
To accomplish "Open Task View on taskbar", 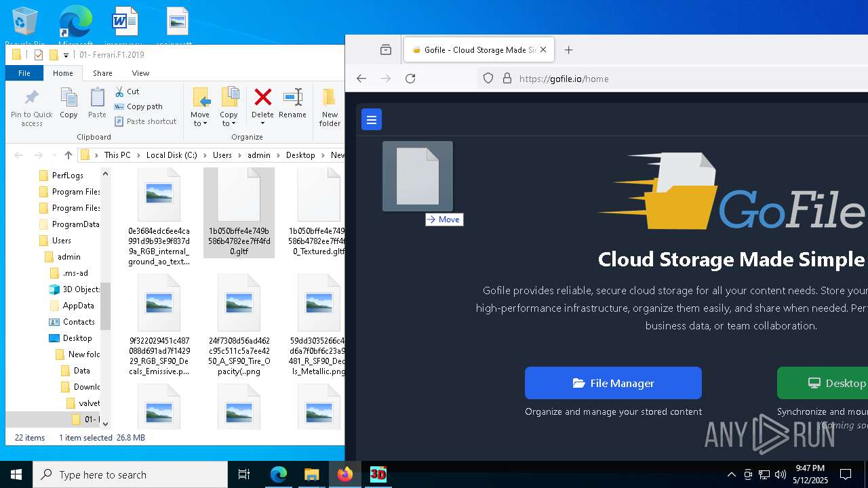I will pyautogui.click(x=244, y=474).
